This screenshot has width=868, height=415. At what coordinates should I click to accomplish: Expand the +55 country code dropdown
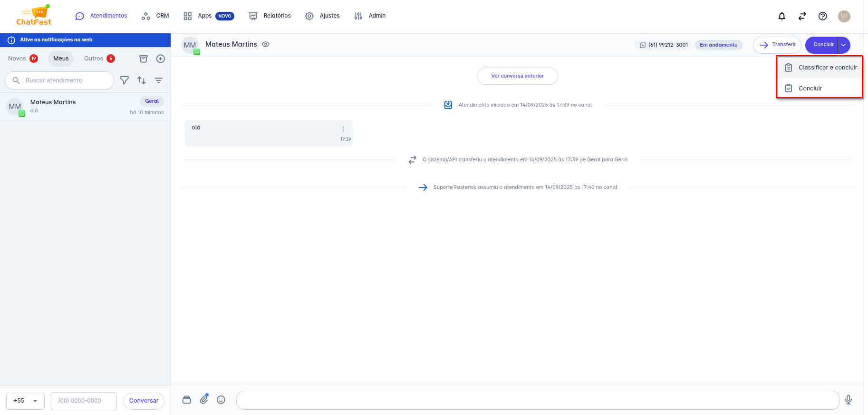click(x=25, y=401)
